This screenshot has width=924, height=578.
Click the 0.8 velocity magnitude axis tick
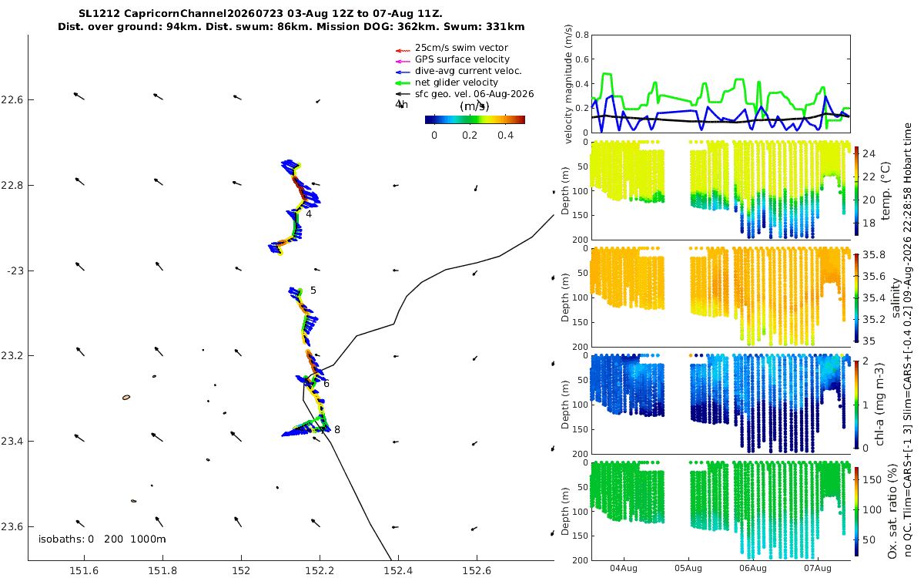point(581,35)
